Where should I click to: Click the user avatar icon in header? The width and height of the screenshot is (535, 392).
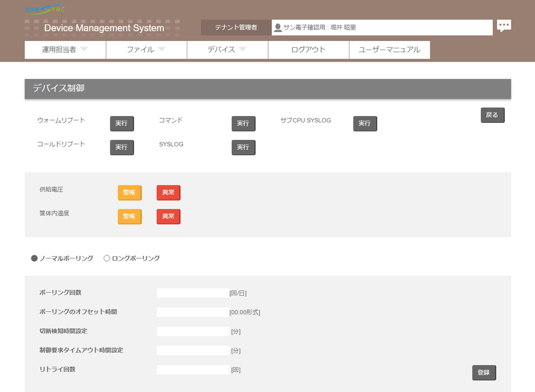pos(278,27)
